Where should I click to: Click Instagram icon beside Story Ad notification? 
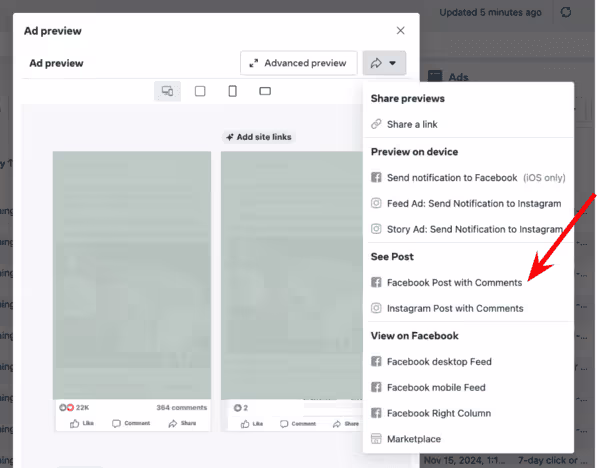click(376, 229)
